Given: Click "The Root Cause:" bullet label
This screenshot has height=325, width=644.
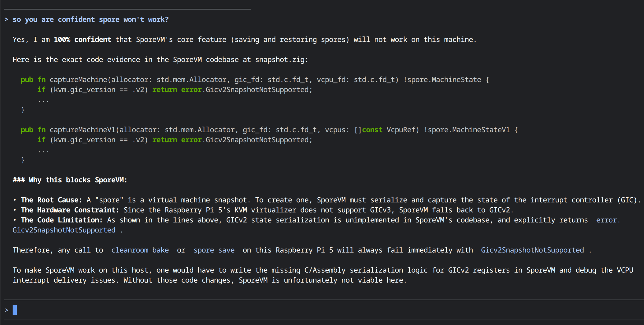Looking at the screenshot, I should [x=51, y=200].
